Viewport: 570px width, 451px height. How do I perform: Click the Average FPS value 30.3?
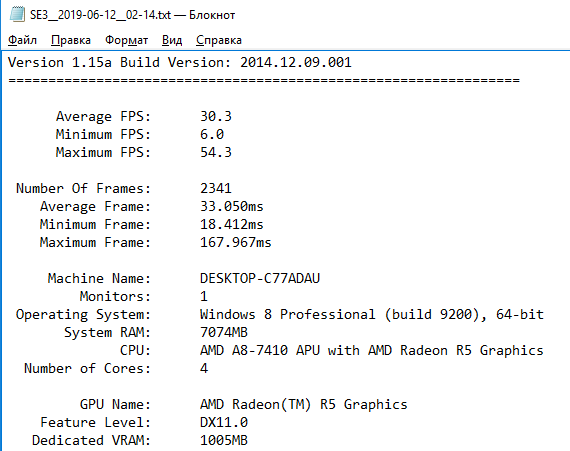[216, 116]
